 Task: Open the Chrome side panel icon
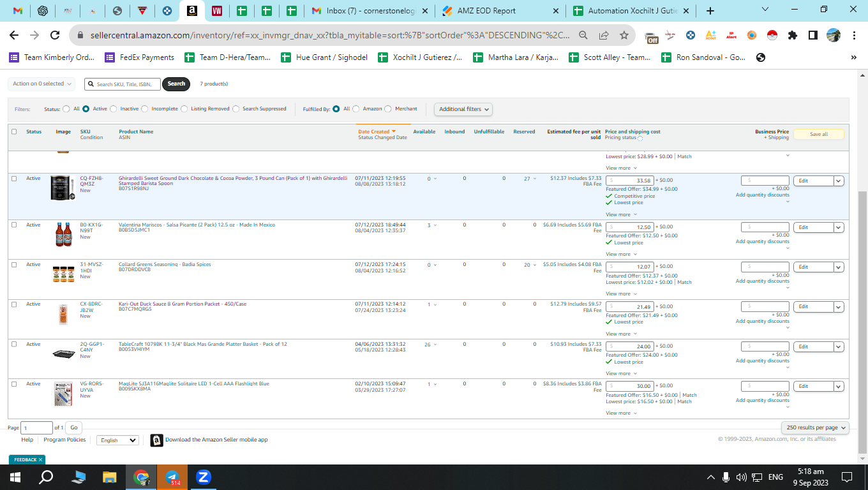click(x=812, y=36)
